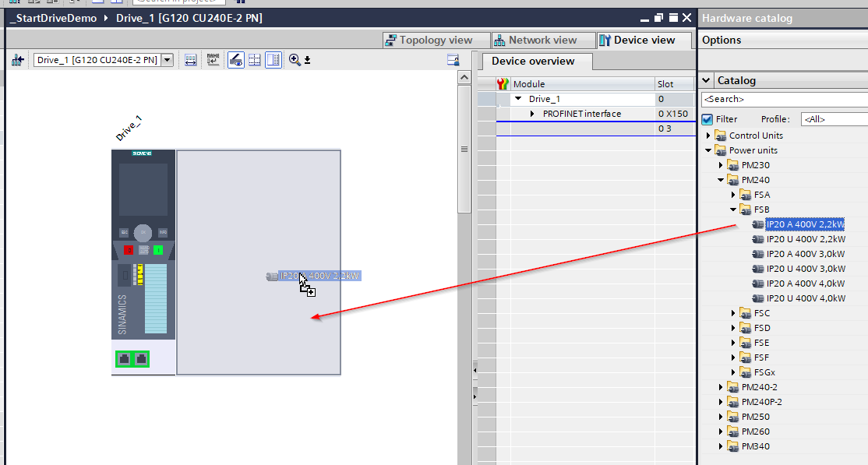
Task: Click Drive_1 breadcrumb in title bar
Action: (189, 18)
